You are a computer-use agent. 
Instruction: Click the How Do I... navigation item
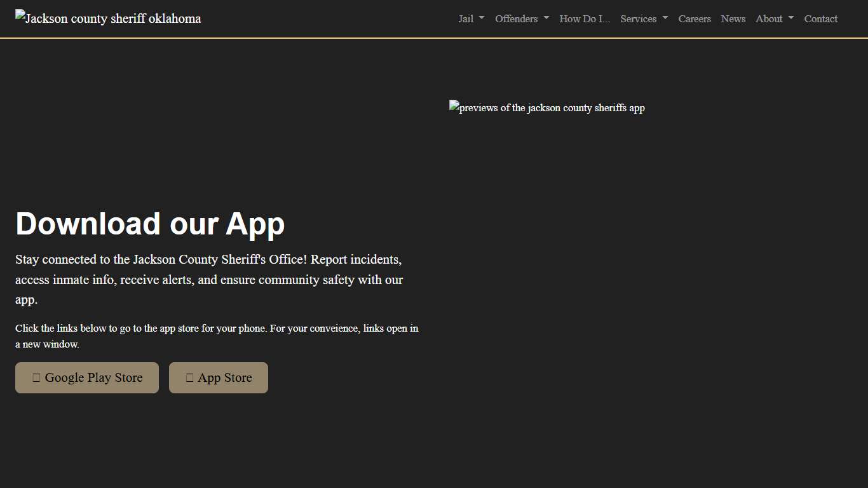pyautogui.click(x=584, y=19)
